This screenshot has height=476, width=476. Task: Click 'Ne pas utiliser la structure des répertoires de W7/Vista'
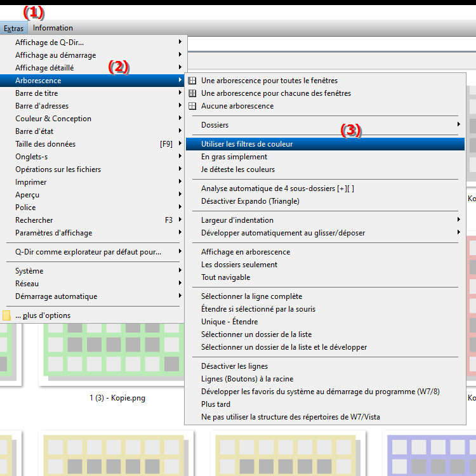(x=325, y=417)
